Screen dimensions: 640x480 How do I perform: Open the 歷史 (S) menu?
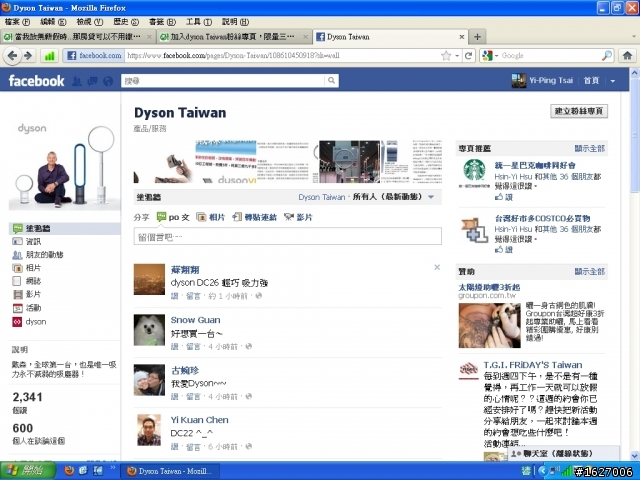point(126,22)
